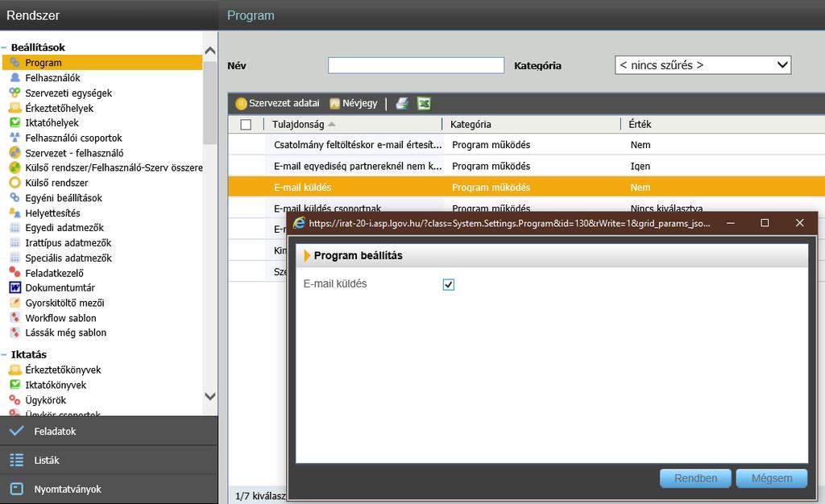Image resolution: width=825 pixels, height=504 pixels.
Task: Click the Gyorskitöltő mezői icon
Action: click(15, 303)
